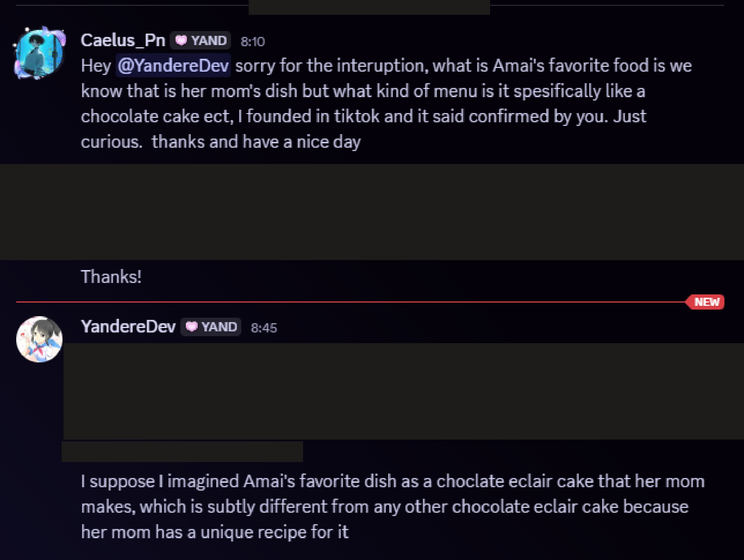744x560 pixels.
Task: Open the YAND server tag beside Caelus_Pn
Action: [201, 40]
